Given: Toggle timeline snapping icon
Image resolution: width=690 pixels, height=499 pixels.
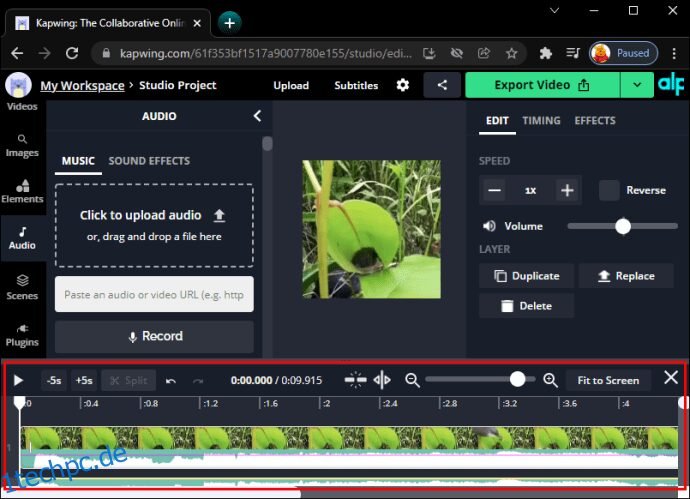Looking at the screenshot, I should (x=355, y=380).
